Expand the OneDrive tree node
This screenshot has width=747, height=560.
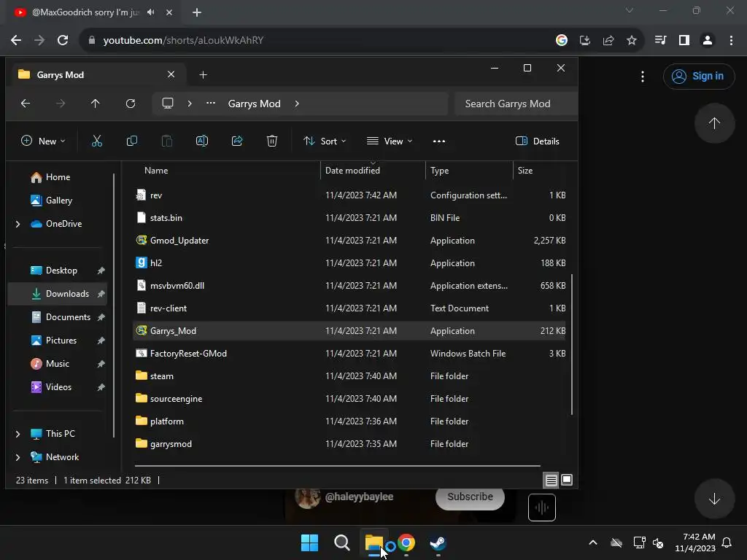pos(18,224)
